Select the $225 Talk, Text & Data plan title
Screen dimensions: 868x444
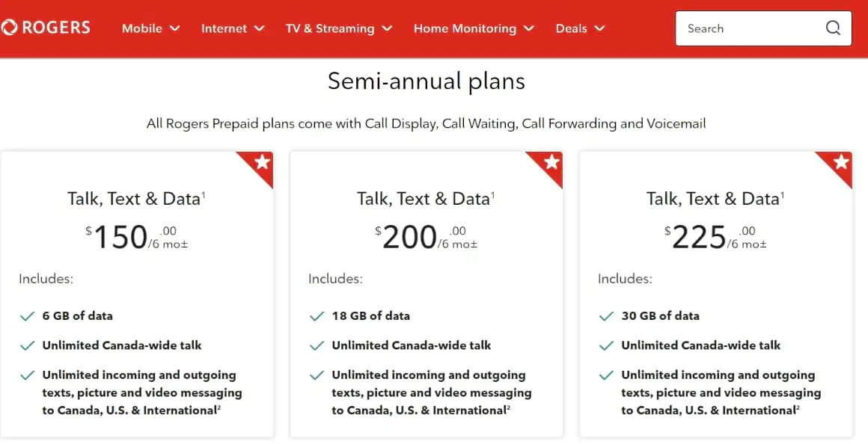[715, 199]
